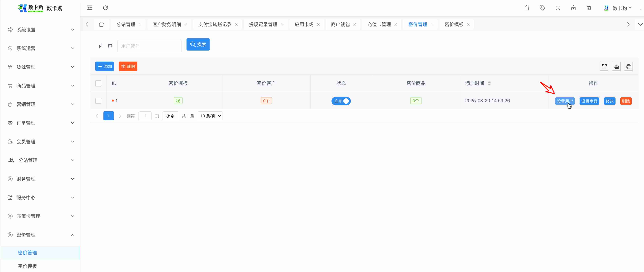Image resolution: width=644 pixels, height=272 pixels.
Task: Click the 用户编号 search input field
Action: (149, 46)
